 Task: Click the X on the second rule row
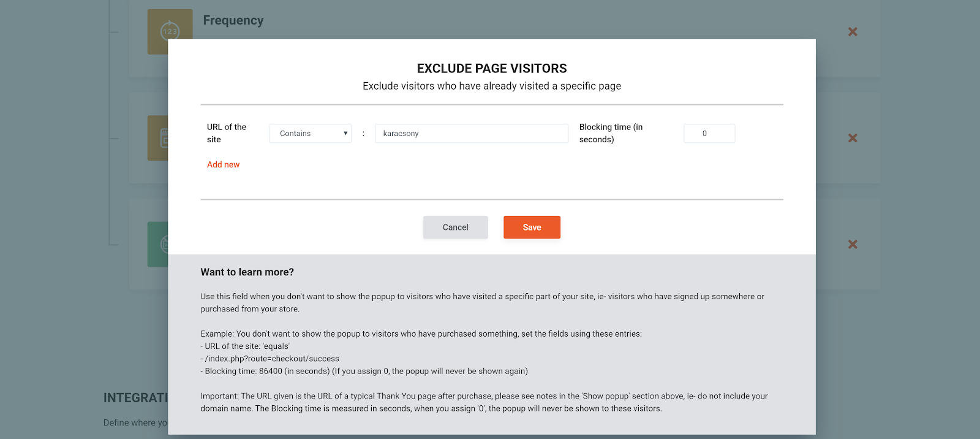click(x=852, y=138)
